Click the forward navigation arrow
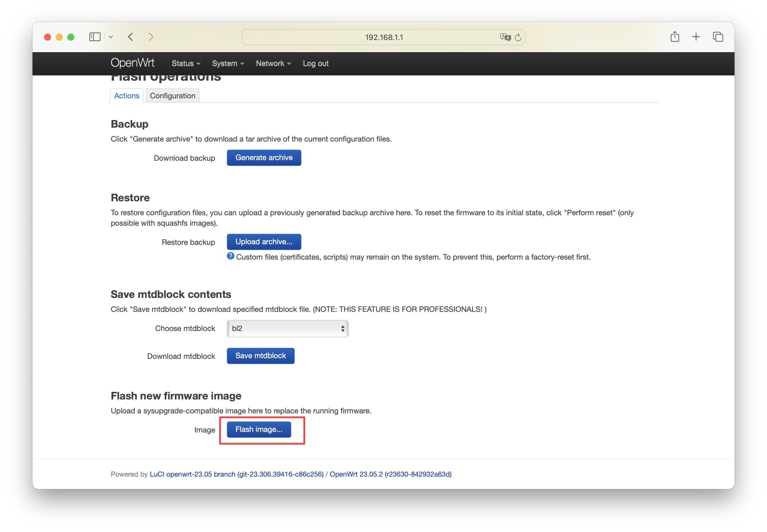The height and width of the screenshot is (532, 767). (151, 37)
